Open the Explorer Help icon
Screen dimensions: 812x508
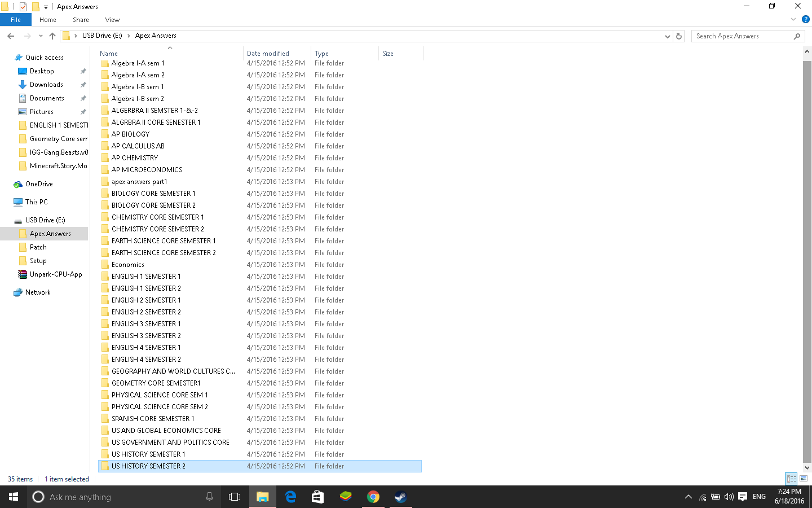coord(805,20)
